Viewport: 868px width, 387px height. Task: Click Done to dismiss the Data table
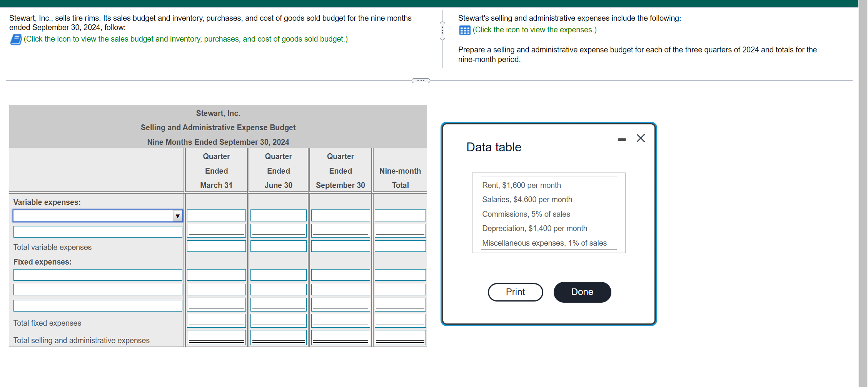tap(582, 292)
